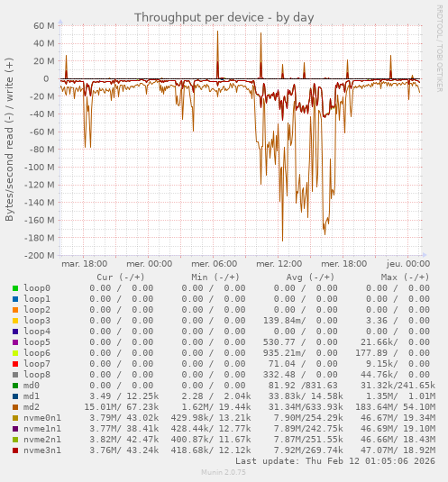Click the 'Avg (-/+)' column header

pos(310,277)
